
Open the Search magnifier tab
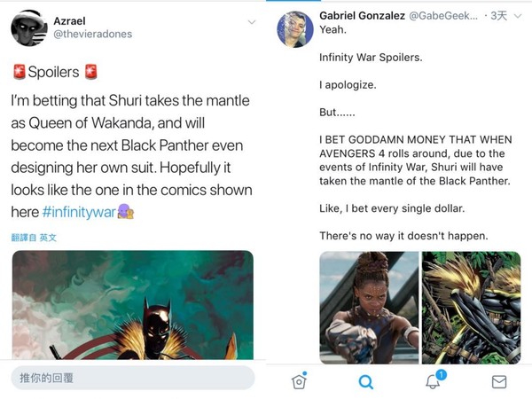click(365, 381)
